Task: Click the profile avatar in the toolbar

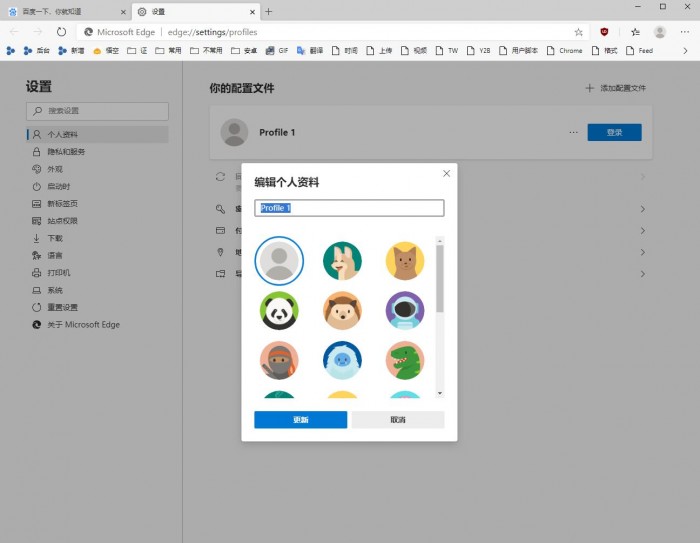Action: click(x=660, y=32)
